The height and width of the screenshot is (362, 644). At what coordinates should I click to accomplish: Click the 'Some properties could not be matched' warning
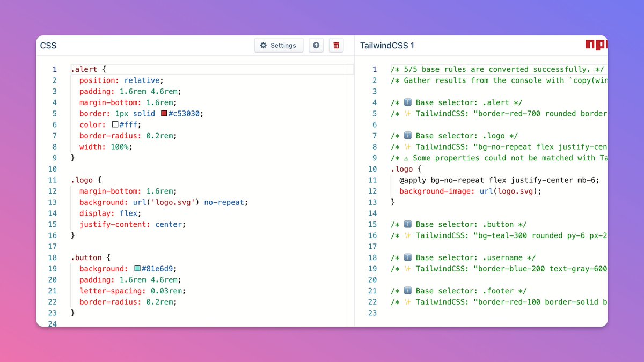(x=499, y=158)
